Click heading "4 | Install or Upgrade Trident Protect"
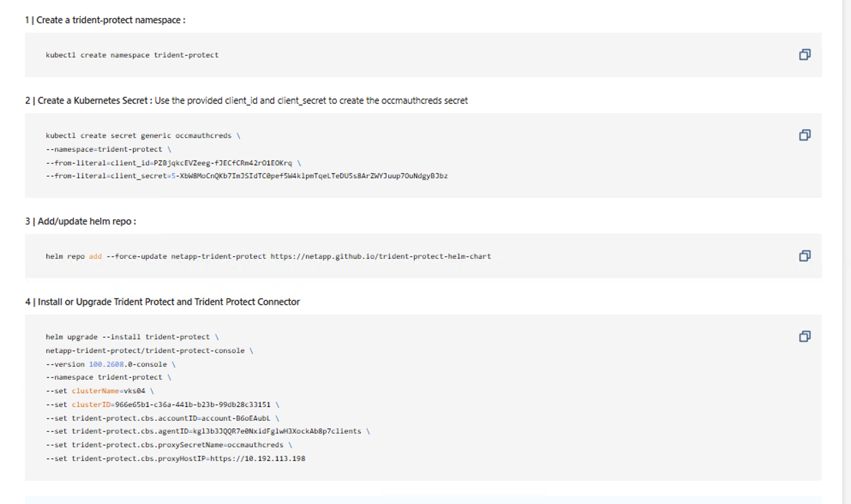 pos(162,302)
